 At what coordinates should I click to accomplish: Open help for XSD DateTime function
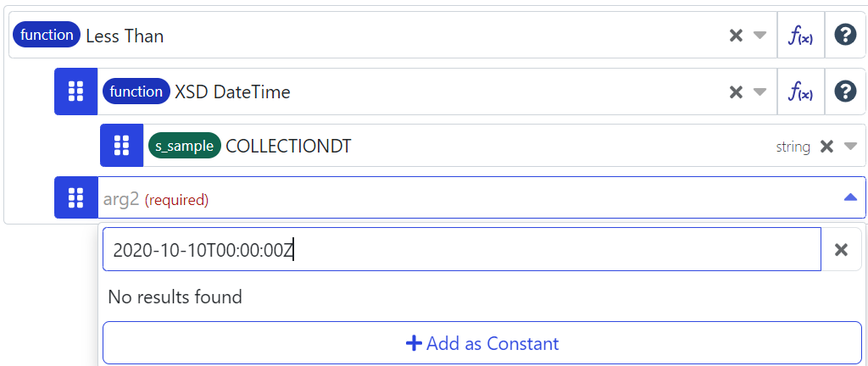click(845, 91)
